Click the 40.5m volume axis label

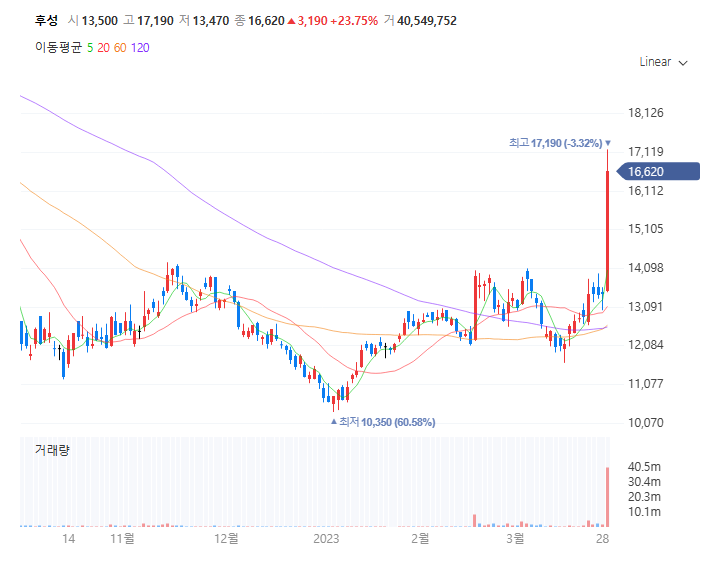(x=644, y=466)
